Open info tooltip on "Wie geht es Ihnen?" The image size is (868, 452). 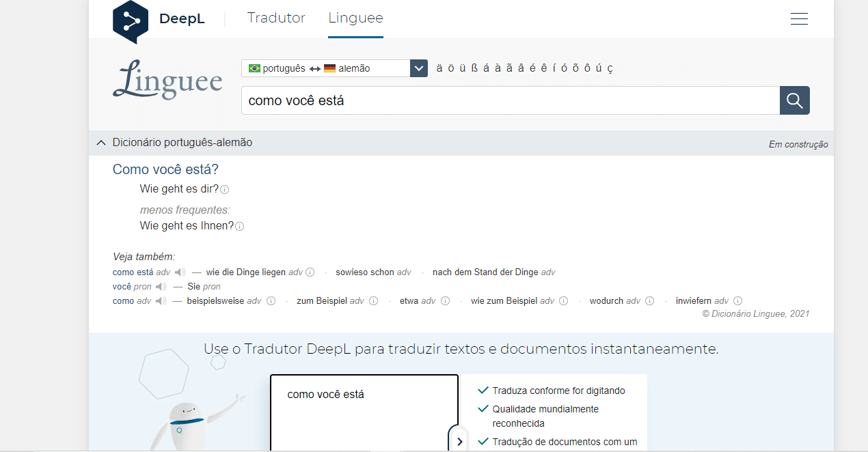click(239, 226)
